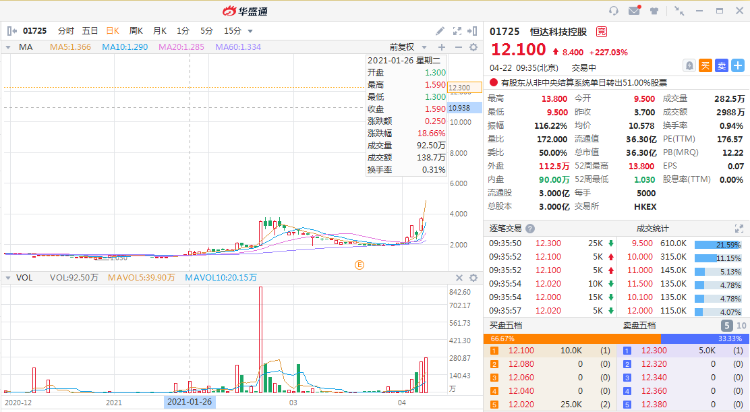Switch order book depth to 10 levels

(741, 326)
